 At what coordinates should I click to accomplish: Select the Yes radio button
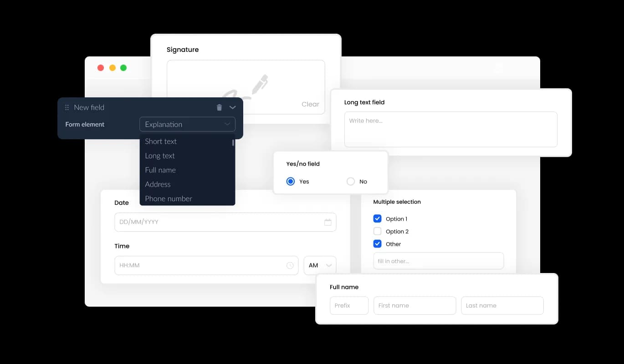tap(291, 181)
